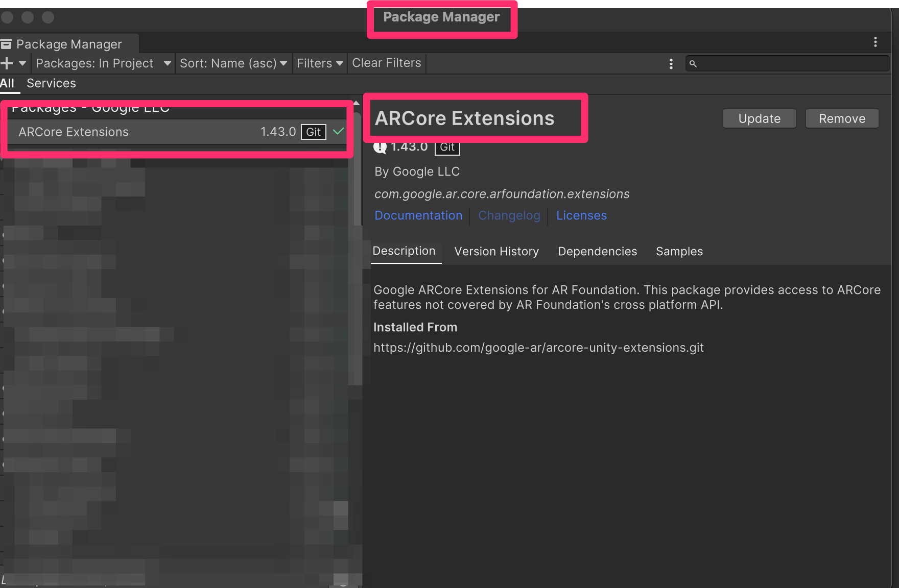Image resolution: width=899 pixels, height=588 pixels.
Task: Click the magnifier icon in the search box
Action: coord(693,64)
